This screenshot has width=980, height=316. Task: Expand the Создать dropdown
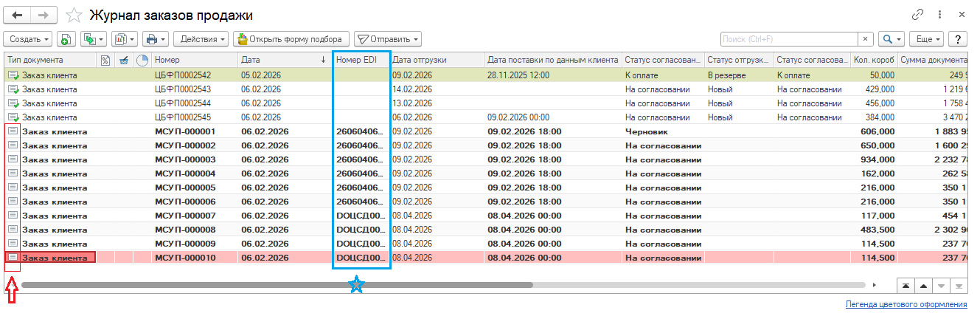(29, 39)
